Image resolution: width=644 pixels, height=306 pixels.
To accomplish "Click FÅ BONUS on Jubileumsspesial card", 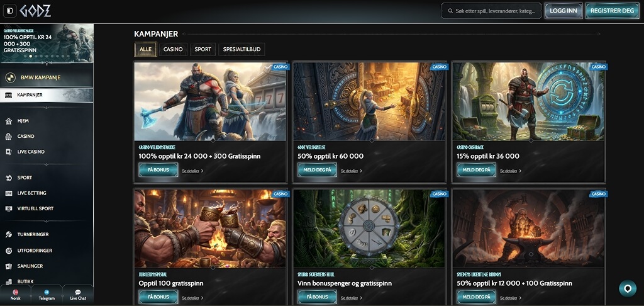I will coord(158,297).
